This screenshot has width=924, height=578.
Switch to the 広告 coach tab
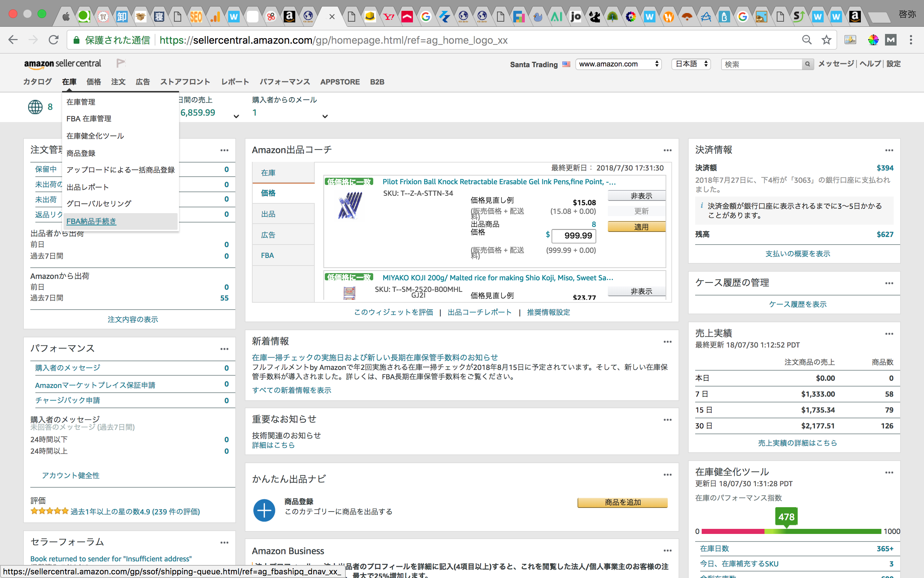click(283, 235)
